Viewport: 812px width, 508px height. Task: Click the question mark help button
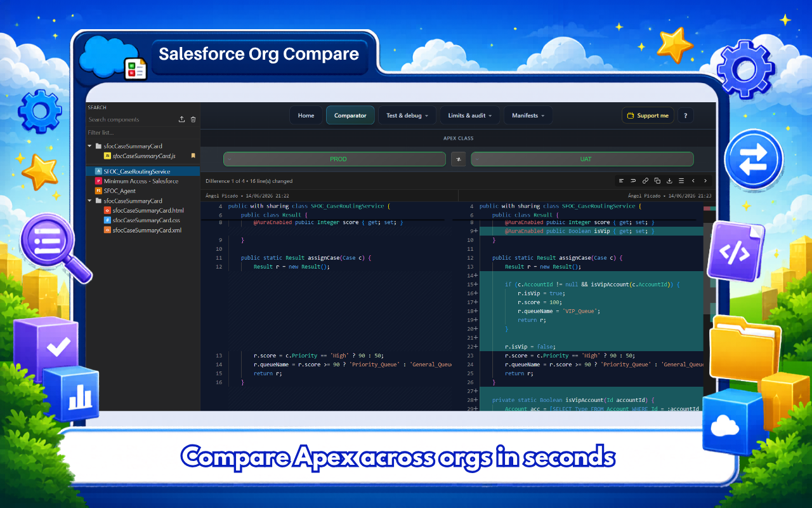click(x=685, y=116)
